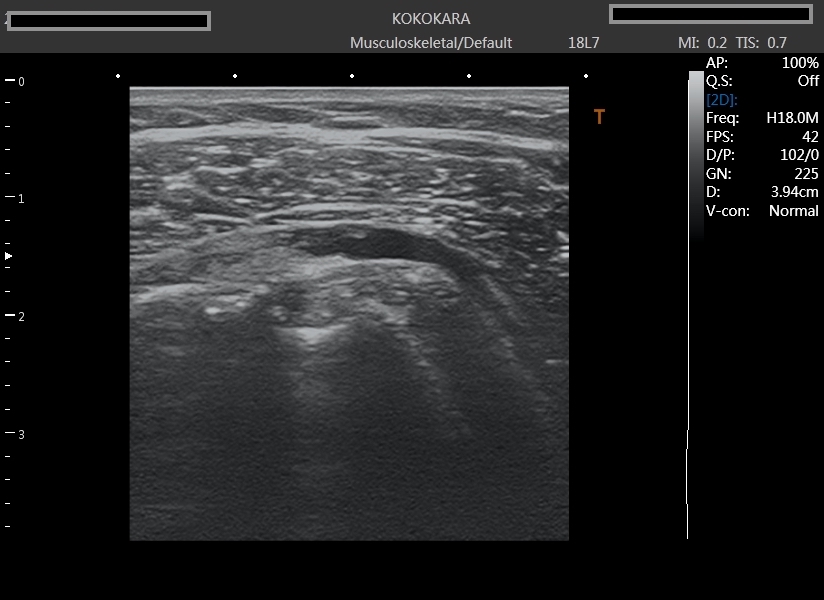This screenshot has width=824, height=600.
Task: Click the redacted field at top right
Action: point(711,14)
